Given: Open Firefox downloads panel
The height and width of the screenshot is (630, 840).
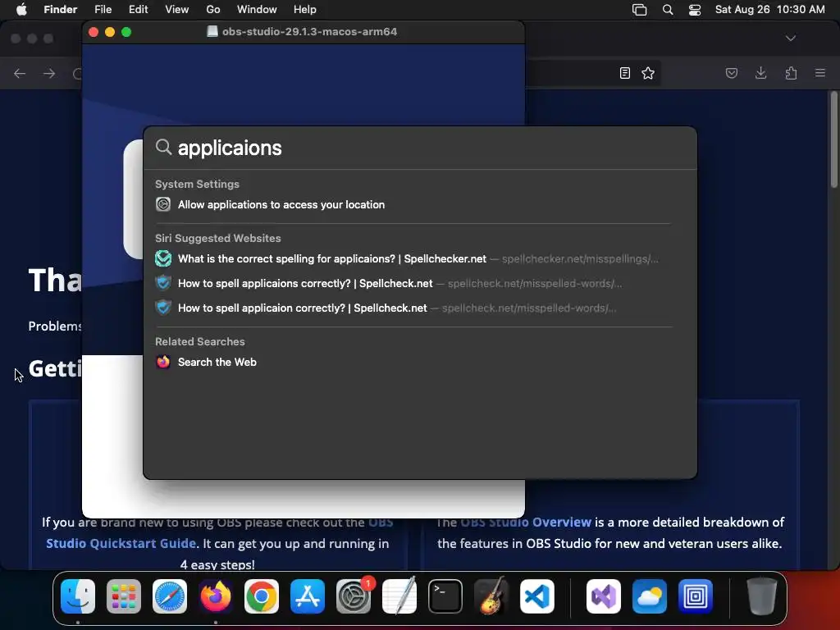Looking at the screenshot, I should 760,73.
